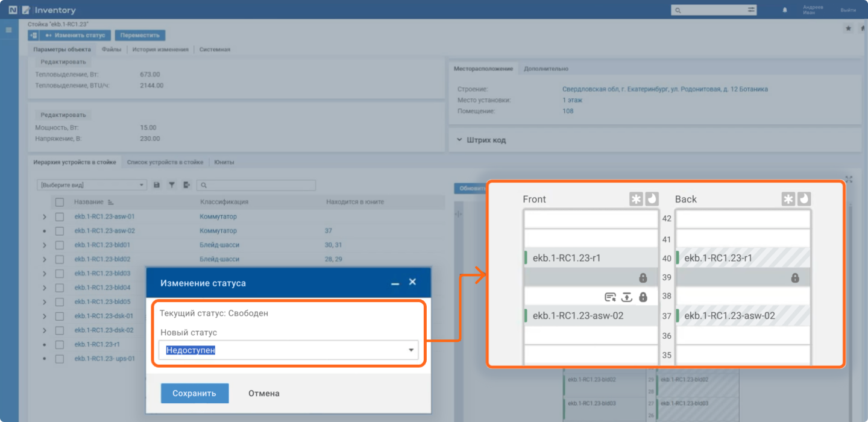Viewport: 868px width, 422px height.
Task: Click the star favorite icon
Action: (848, 28)
